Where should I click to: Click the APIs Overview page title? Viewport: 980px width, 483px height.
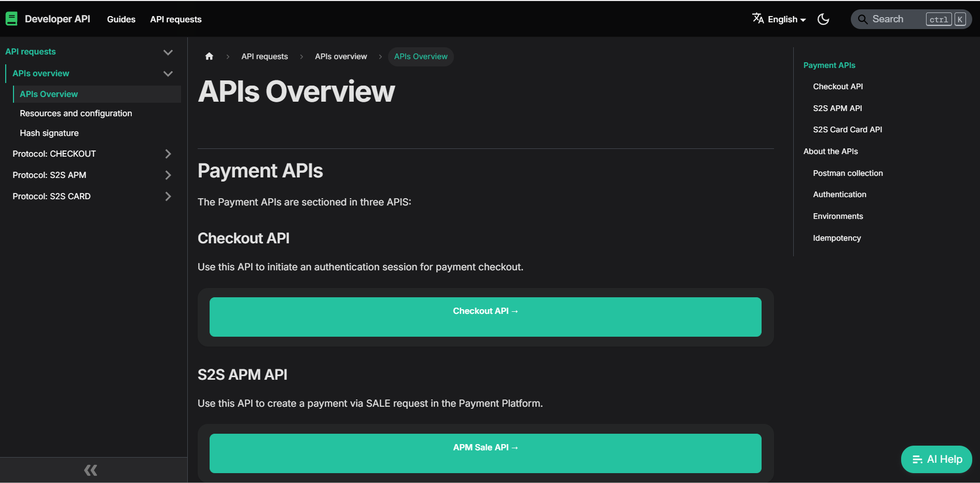(296, 91)
